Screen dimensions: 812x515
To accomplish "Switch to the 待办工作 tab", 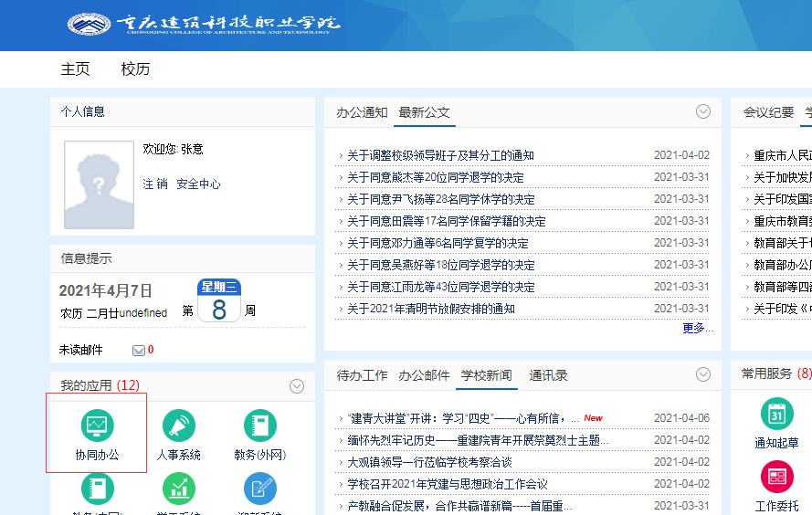I will click(362, 375).
